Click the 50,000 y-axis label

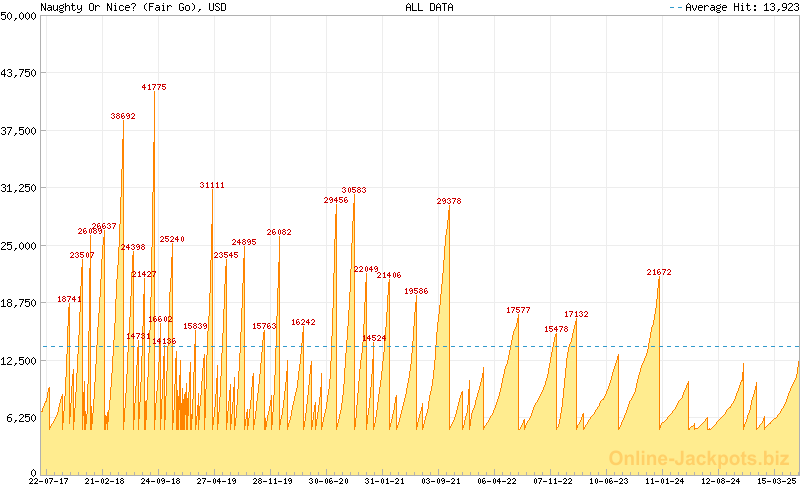tap(19, 16)
